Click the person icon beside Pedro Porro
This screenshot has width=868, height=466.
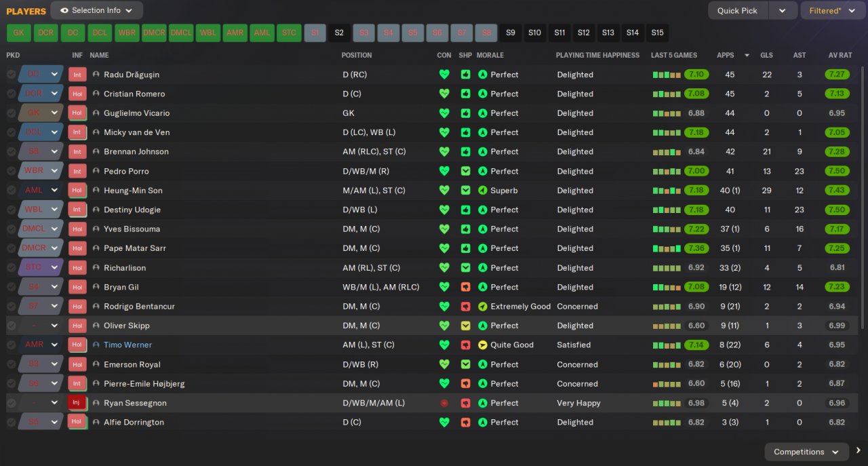[x=96, y=171]
